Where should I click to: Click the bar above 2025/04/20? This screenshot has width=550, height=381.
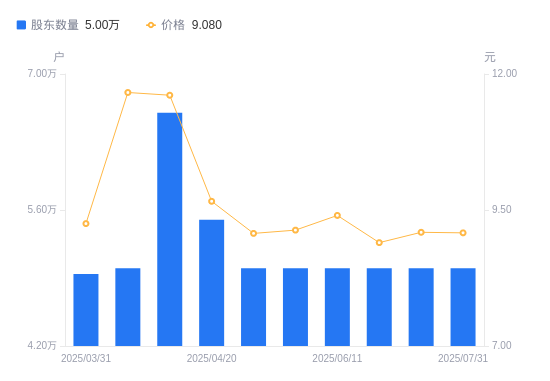coord(212,283)
